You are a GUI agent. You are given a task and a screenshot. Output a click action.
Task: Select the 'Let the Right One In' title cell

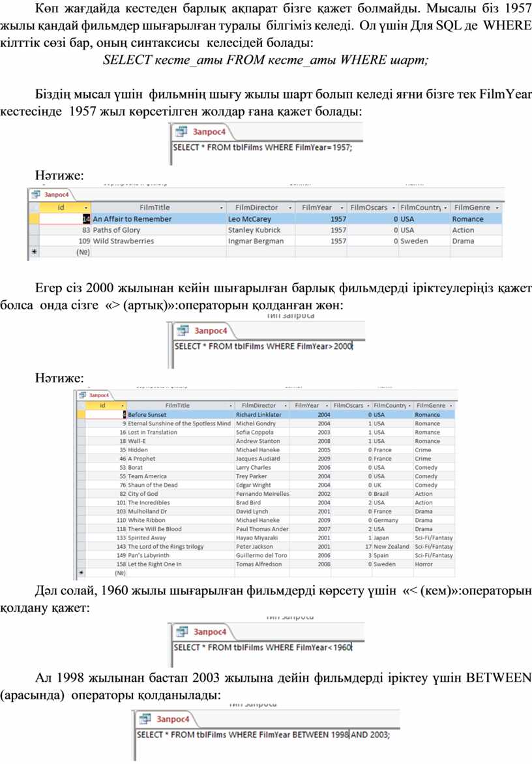click(181, 564)
